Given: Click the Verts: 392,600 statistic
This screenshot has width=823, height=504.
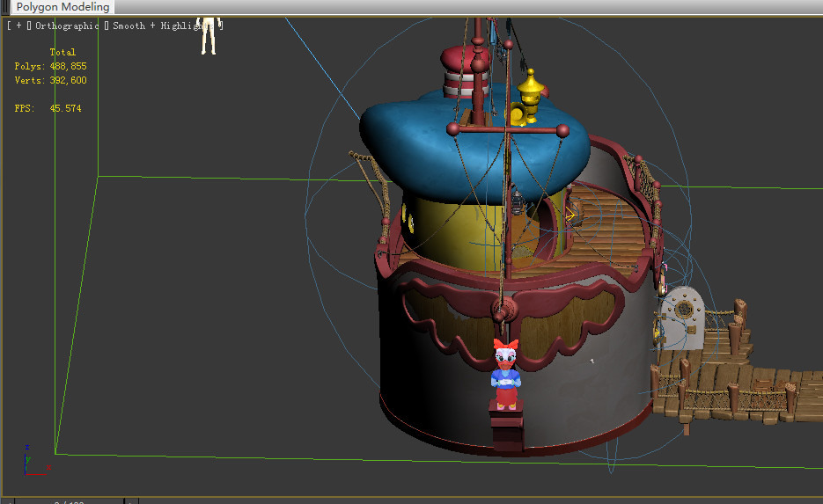Looking at the screenshot, I should [x=50, y=80].
